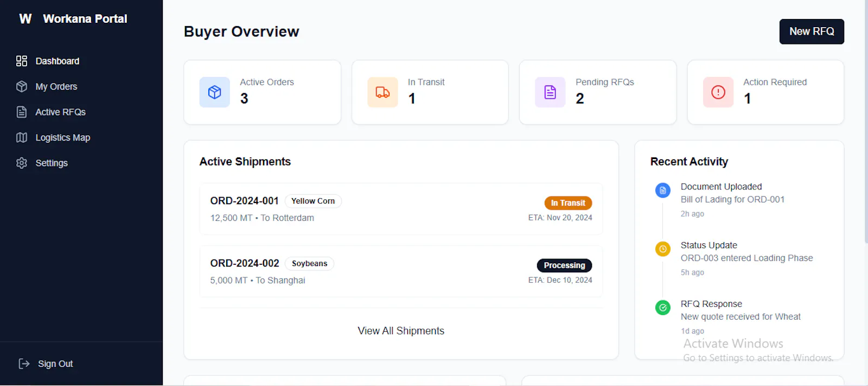Click the green RFQ Response check icon
868x386 pixels.
pos(663,308)
